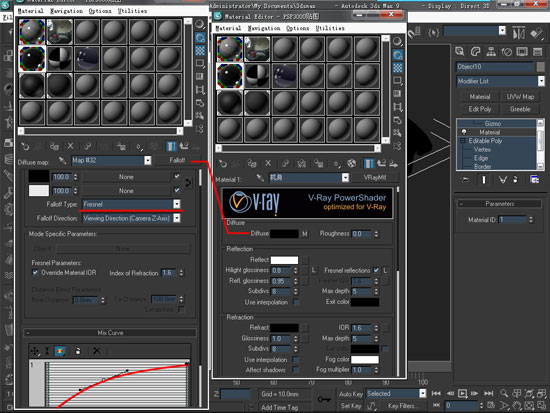Image resolution: width=550 pixels, height=413 pixels.
Task: Click Add point icon in Mix Curve toolbar
Action: (x=60, y=351)
